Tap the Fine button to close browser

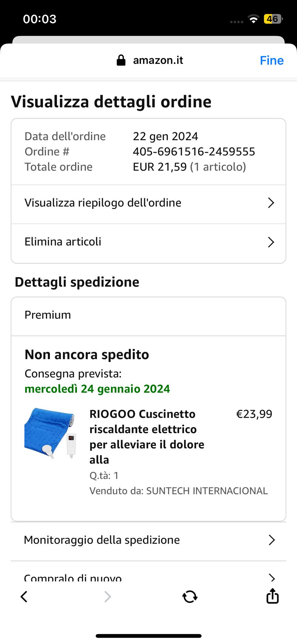pos(272,60)
